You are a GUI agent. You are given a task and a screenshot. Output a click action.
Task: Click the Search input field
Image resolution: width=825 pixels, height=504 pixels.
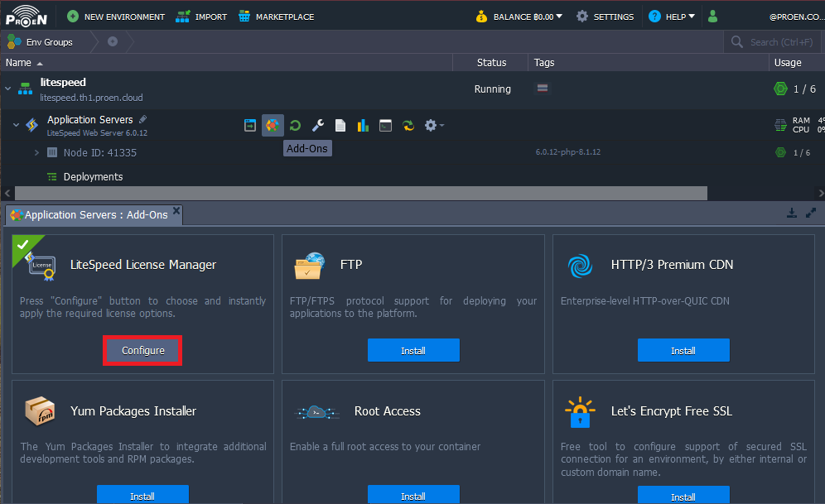coord(779,41)
